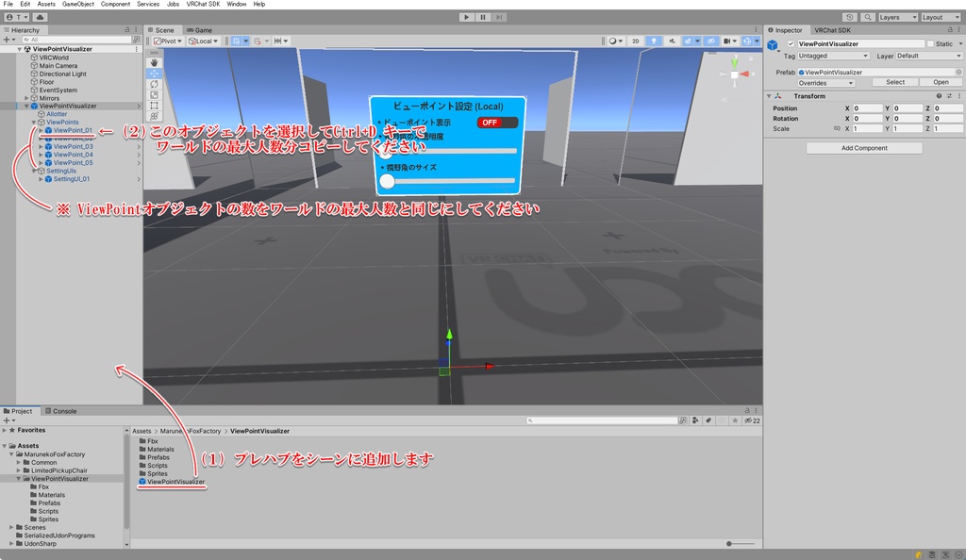
Task: Open the Local handle rotation dropdown
Action: point(204,41)
